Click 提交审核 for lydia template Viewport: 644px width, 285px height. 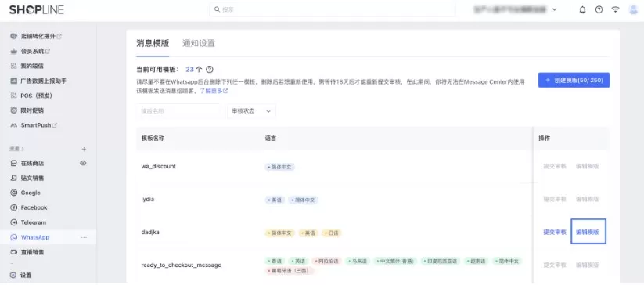[555, 199]
